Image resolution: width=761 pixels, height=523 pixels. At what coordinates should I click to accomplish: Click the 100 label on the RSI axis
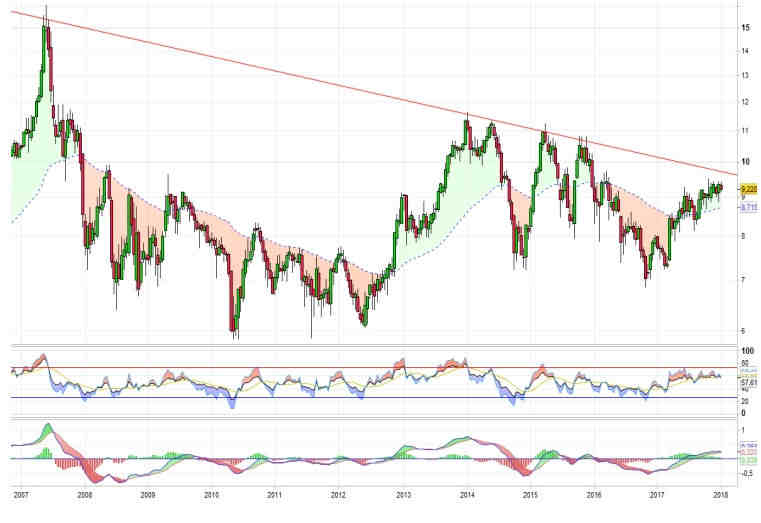pos(747,351)
